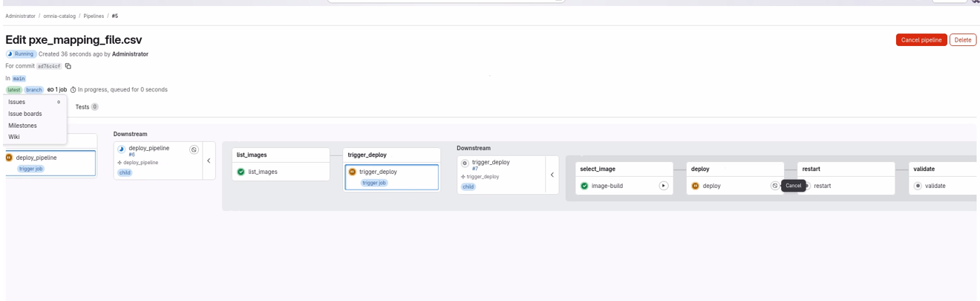Click the status icon of the deploy job
Screen dimensions: 980x301
click(696, 186)
